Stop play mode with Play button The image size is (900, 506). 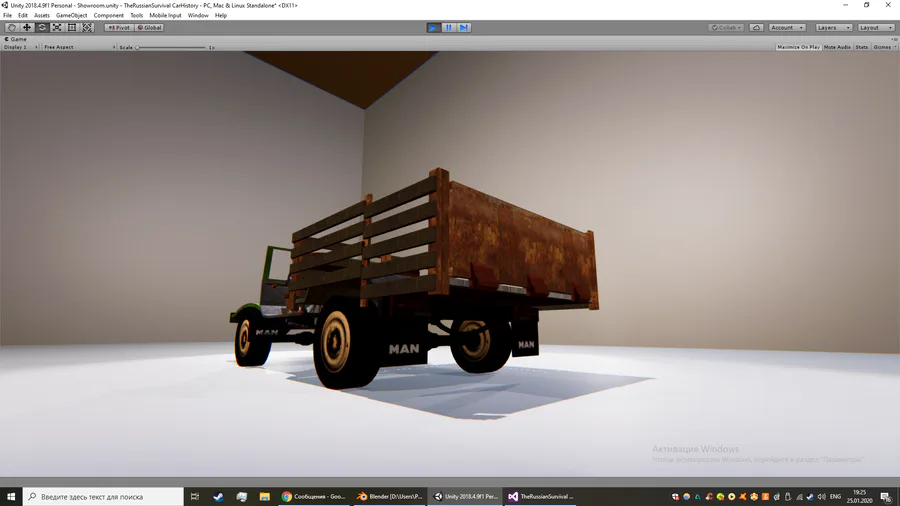point(433,28)
